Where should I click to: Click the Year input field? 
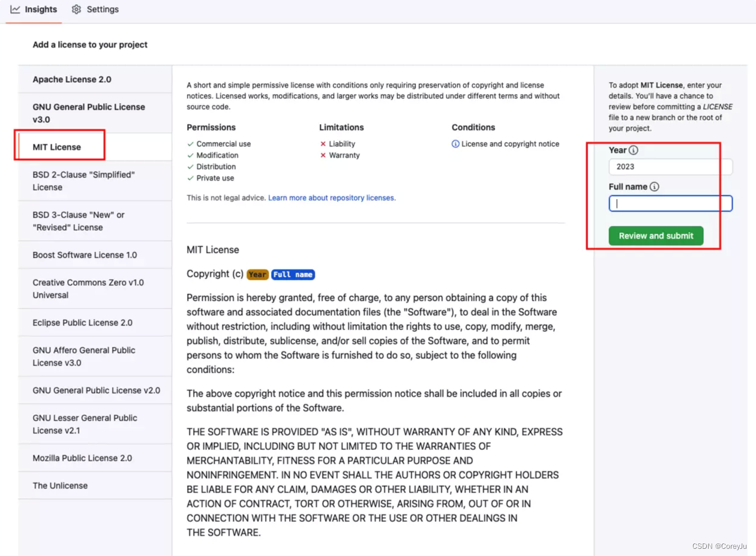click(671, 167)
